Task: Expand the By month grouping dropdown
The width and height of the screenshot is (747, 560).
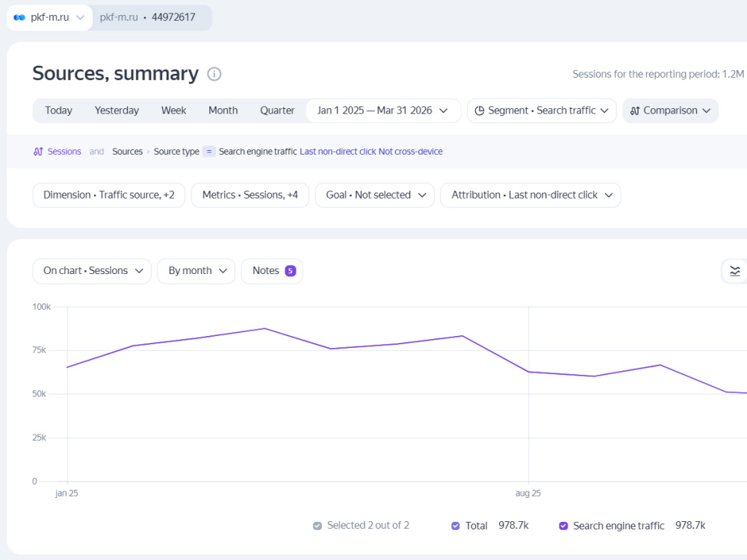Action: click(x=196, y=271)
